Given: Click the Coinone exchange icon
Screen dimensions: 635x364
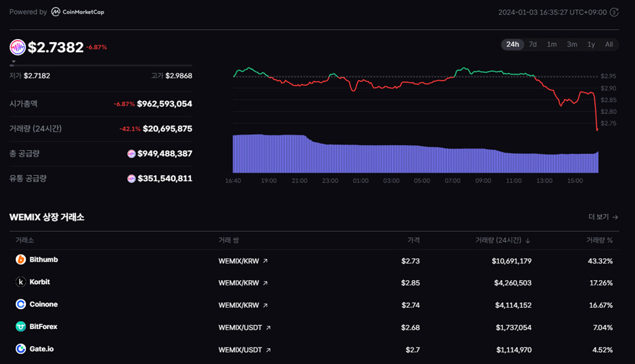Looking at the screenshot, I should 21,305.
